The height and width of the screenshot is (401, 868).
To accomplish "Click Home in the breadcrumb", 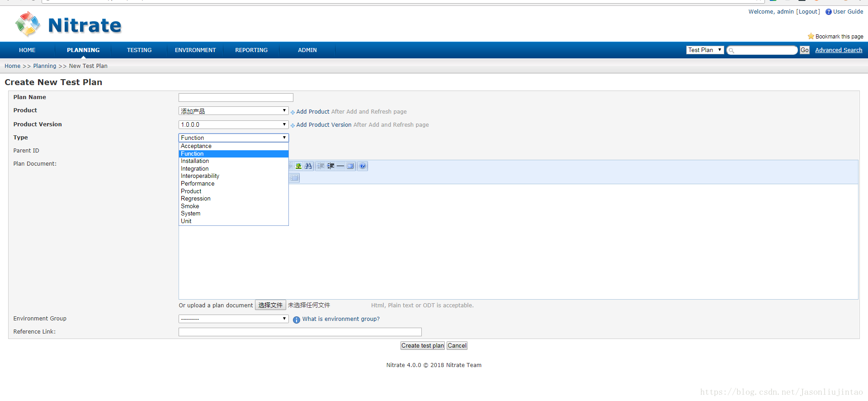I will [13, 66].
